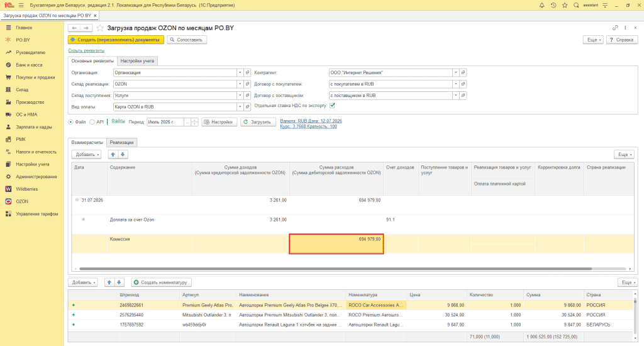Open Склад поступления dropdown
Image resolution: width=644 pixels, height=346 pixels.
click(x=240, y=96)
